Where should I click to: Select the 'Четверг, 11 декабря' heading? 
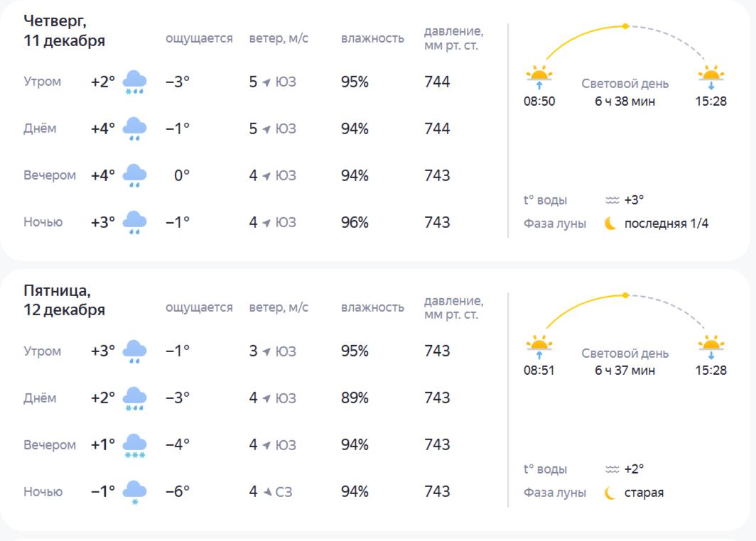[x=64, y=31]
